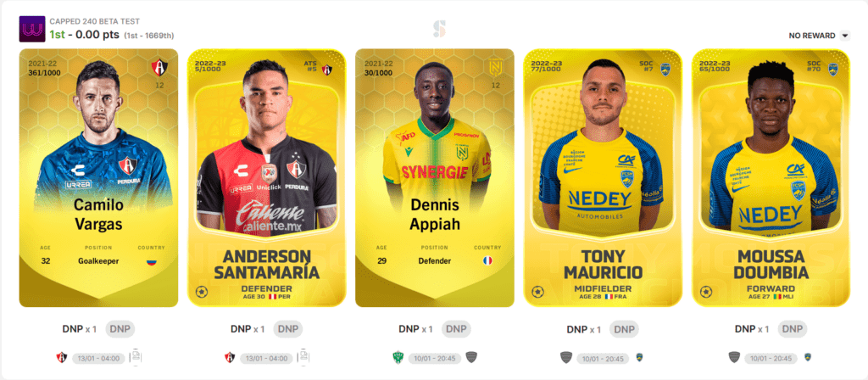The width and height of the screenshot is (868, 380).
Task: Click the DNP pill under Moussa Doumbia
Action: 793,329
